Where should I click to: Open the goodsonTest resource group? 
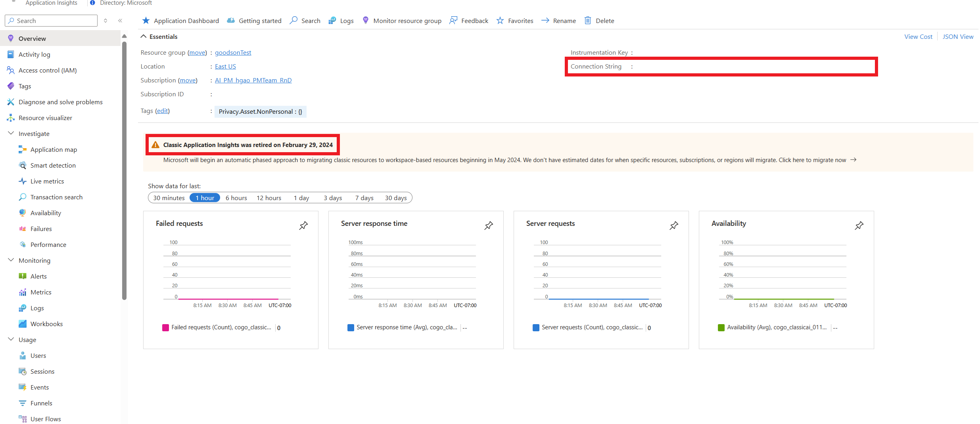[x=233, y=52]
